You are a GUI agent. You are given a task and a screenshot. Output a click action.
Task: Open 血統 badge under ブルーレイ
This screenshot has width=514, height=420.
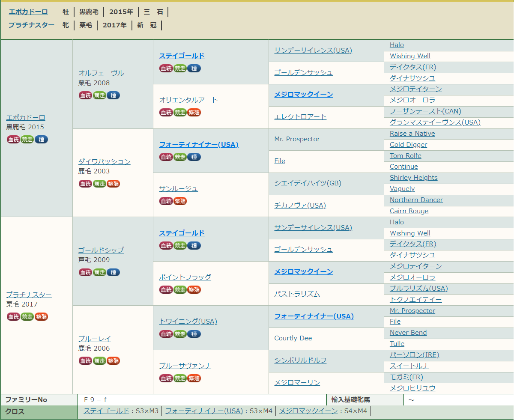point(85,360)
